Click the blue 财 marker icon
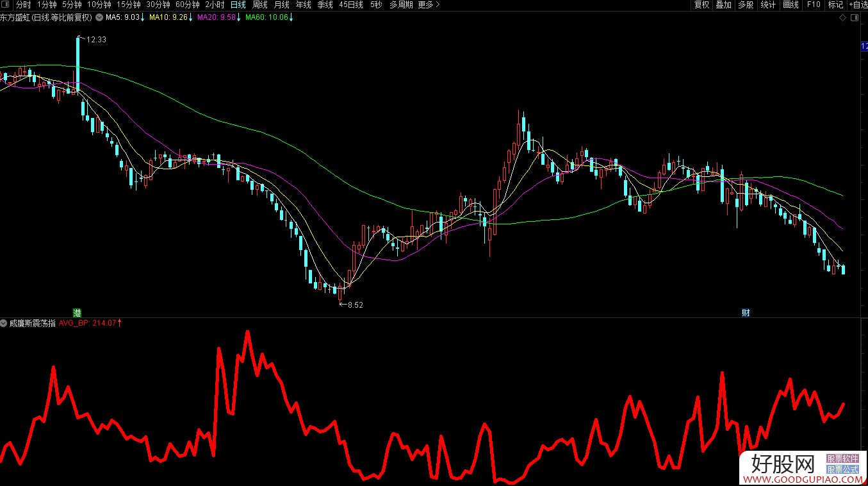The image size is (868, 486). pos(746,313)
